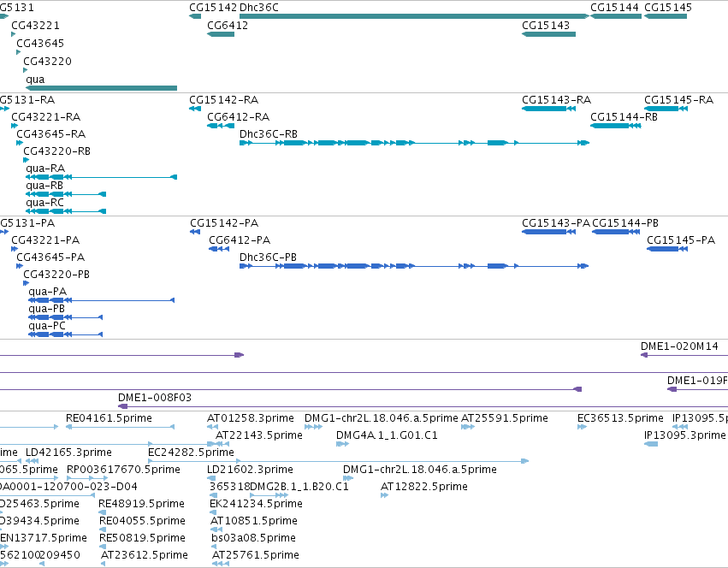Open EST RE48919.5prime
The width and height of the screenshot is (728, 568).
pos(142,505)
